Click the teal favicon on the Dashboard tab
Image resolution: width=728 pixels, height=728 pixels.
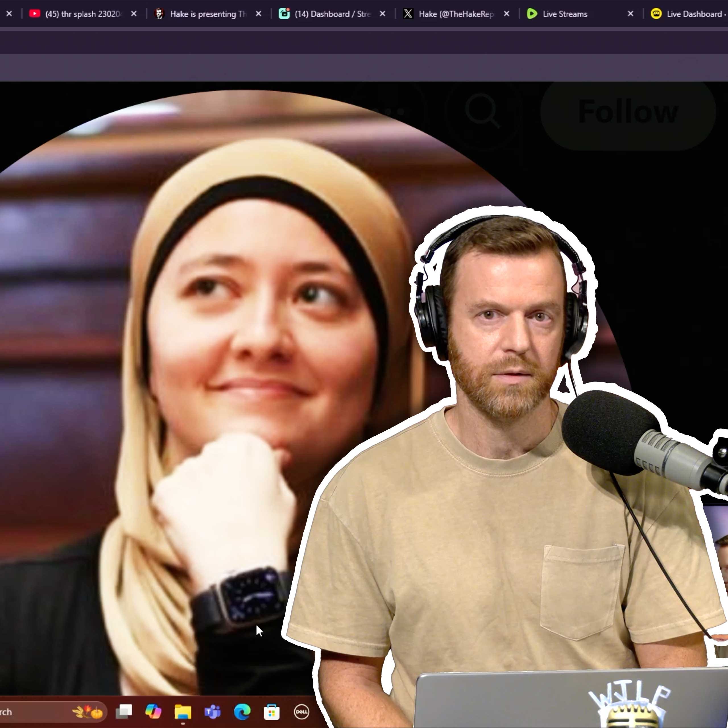tap(284, 14)
